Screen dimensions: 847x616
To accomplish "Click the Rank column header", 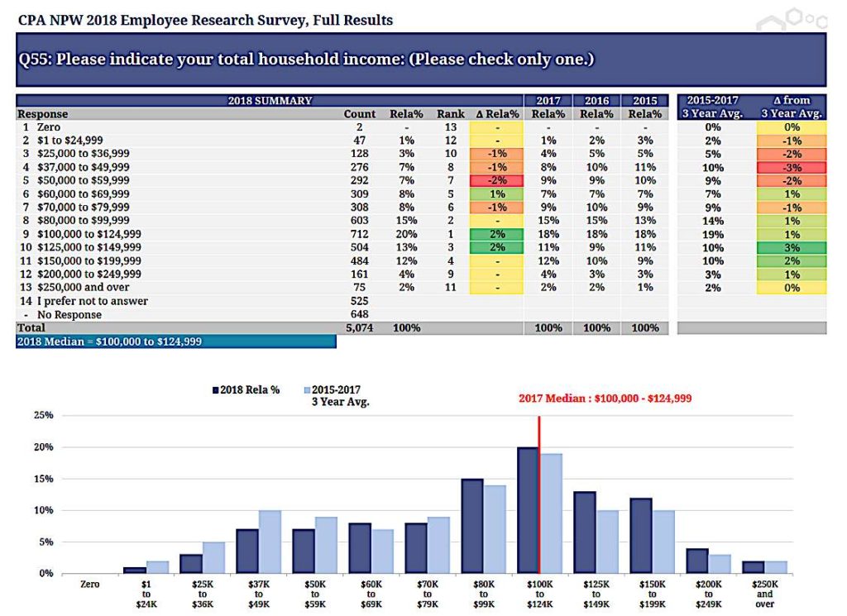I will click(450, 114).
